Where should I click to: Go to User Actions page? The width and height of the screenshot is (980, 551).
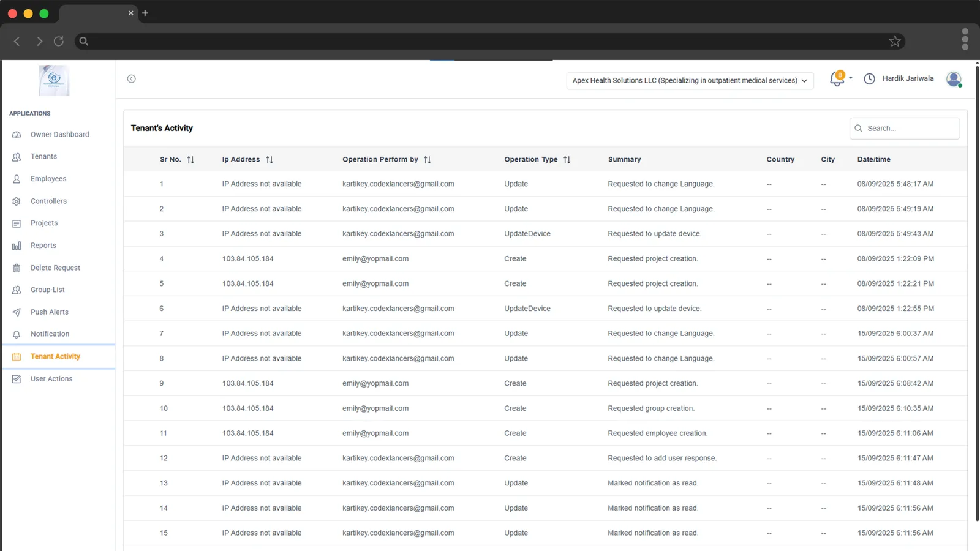point(51,379)
